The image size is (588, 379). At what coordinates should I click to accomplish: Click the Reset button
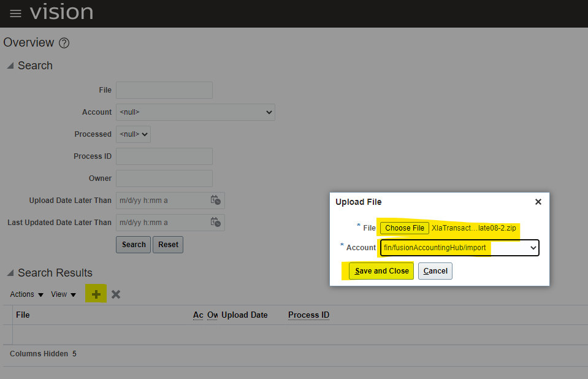168,245
